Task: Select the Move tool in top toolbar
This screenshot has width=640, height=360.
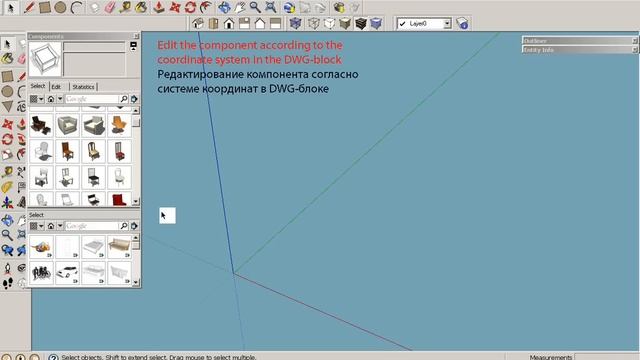Action: coord(175,7)
